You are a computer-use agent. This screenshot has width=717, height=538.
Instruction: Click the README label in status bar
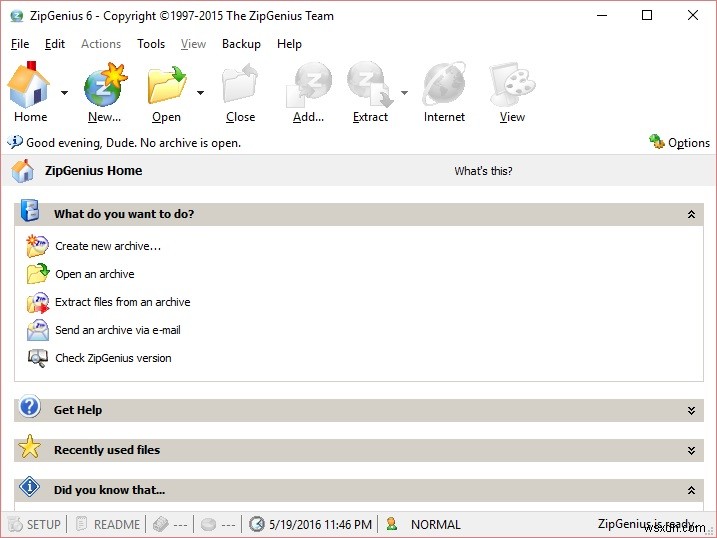(117, 524)
